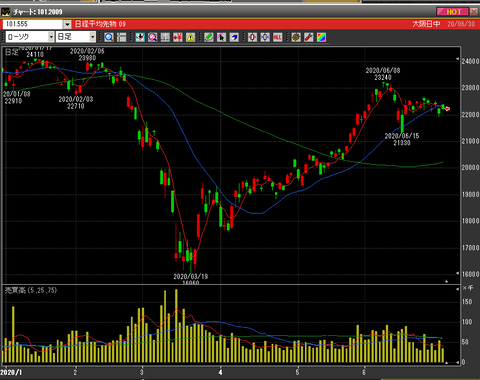480x380 pixels.
Task: Select the green pencil drawing tool
Action: 209,37
